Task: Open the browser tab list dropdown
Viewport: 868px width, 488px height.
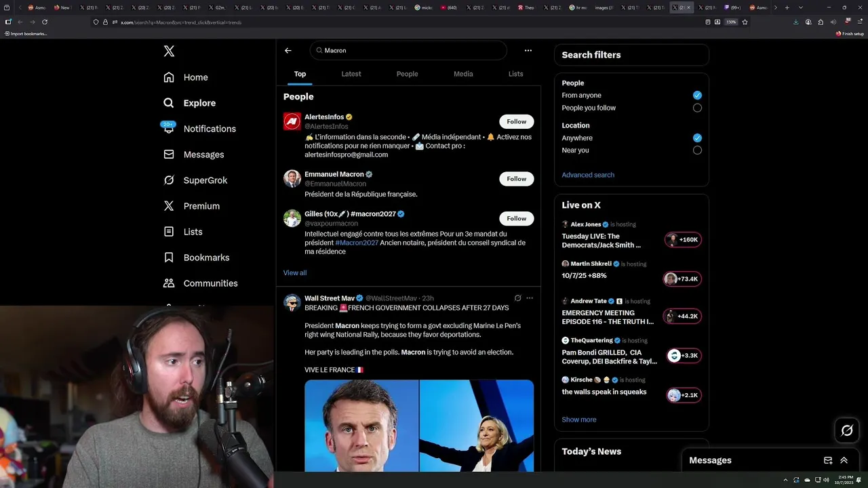Action: point(801,7)
